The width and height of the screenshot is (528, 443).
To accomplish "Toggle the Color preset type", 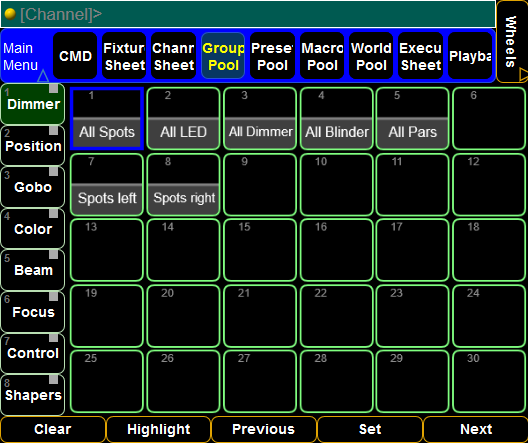I will (x=33, y=229).
